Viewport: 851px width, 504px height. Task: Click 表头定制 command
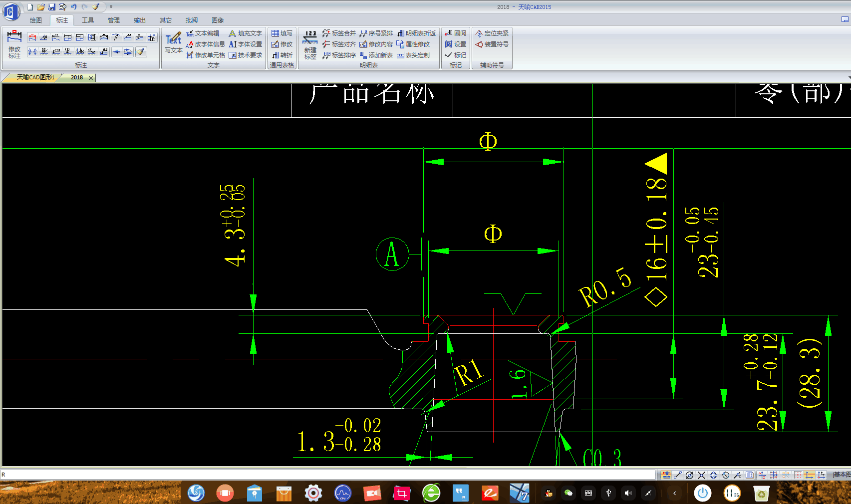click(x=413, y=55)
